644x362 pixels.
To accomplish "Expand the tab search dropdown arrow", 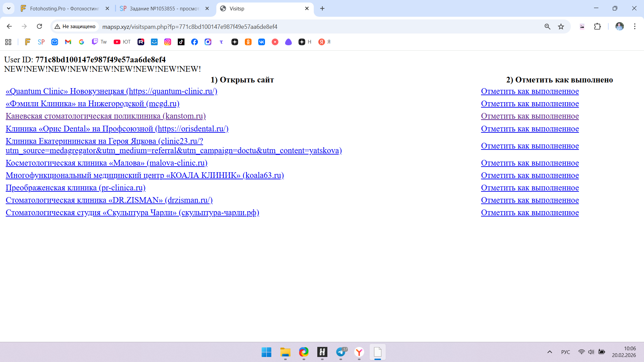I will tap(9, 8).
